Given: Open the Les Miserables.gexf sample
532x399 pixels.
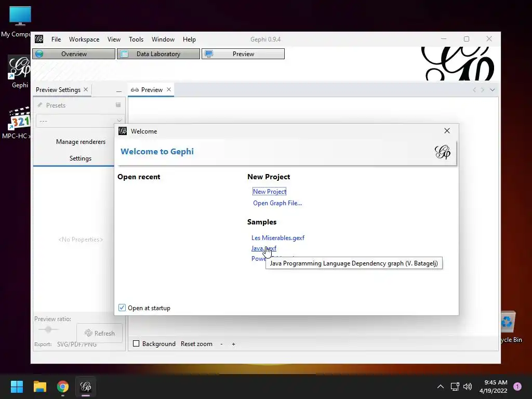Looking at the screenshot, I should 278,238.
